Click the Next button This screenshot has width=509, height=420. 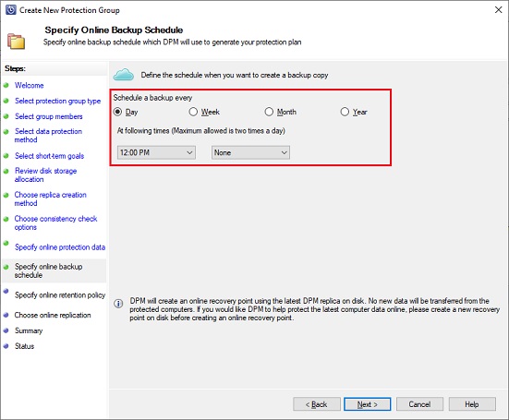(x=367, y=404)
